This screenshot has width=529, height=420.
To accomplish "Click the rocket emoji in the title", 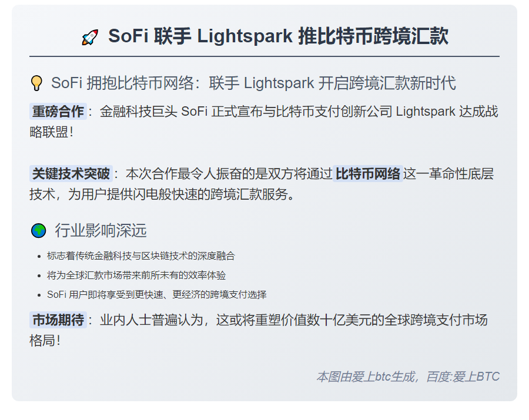I will pos(90,38).
